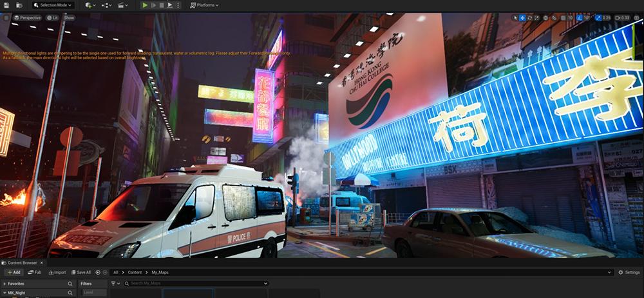This screenshot has width=644, height=298.
Task: Open the play mode options three-dot menu
Action: tap(178, 5)
